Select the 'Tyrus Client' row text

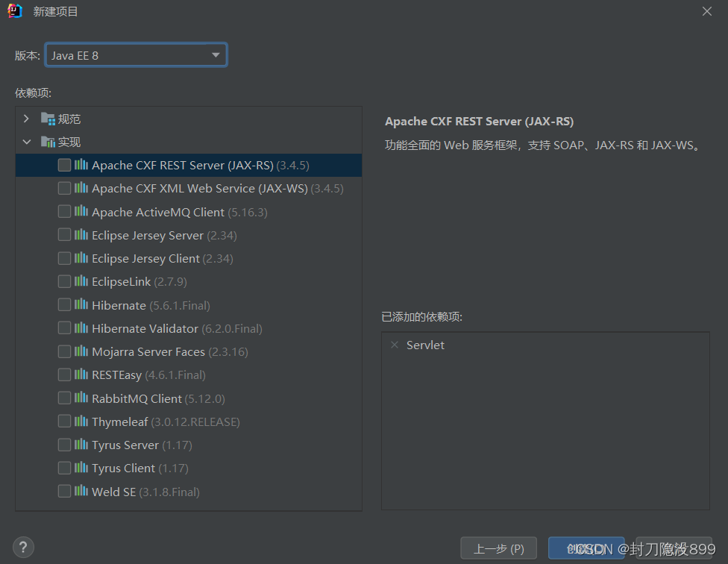point(123,469)
